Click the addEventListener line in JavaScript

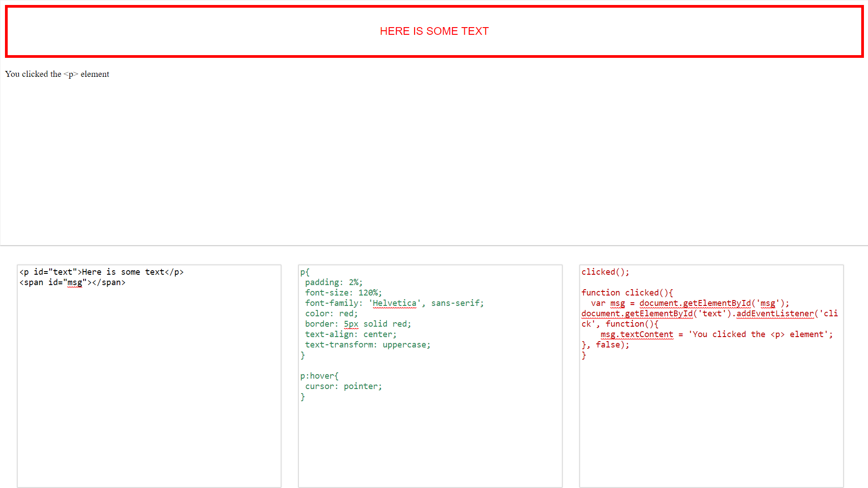[x=710, y=319]
